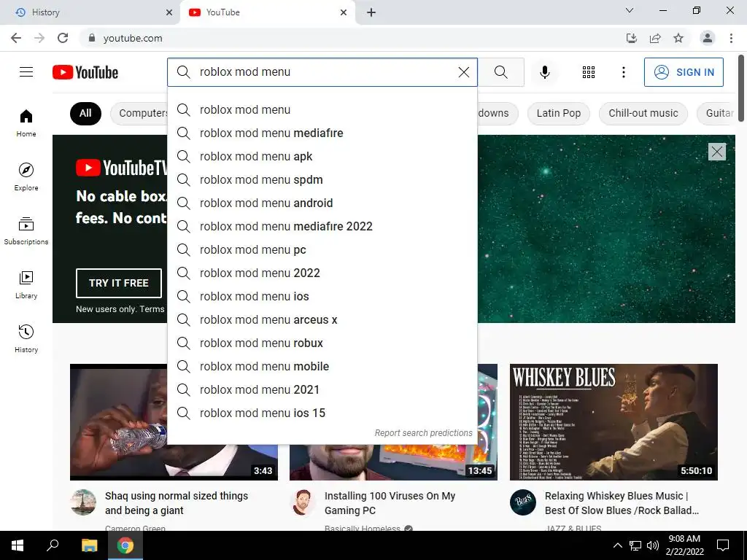Open 'Relaxing Whiskey Blues Music' video title

pyautogui.click(x=622, y=503)
